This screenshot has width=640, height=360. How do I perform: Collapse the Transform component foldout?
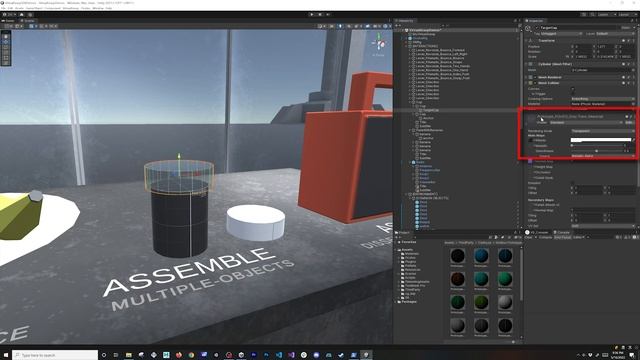(x=526, y=40)
